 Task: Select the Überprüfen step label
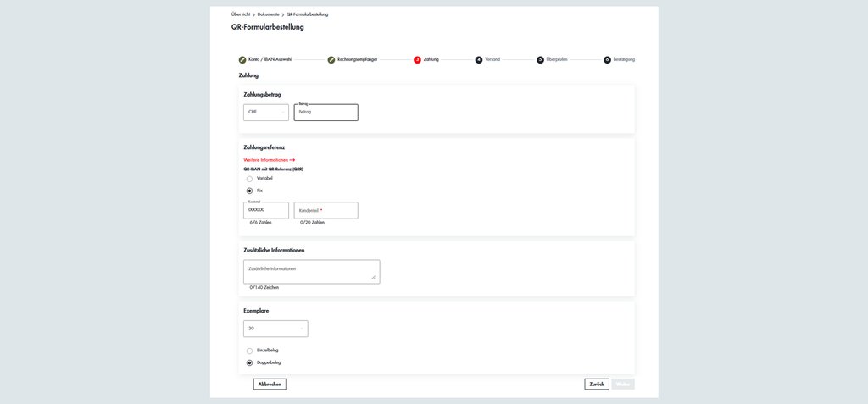tap(557, 59)
